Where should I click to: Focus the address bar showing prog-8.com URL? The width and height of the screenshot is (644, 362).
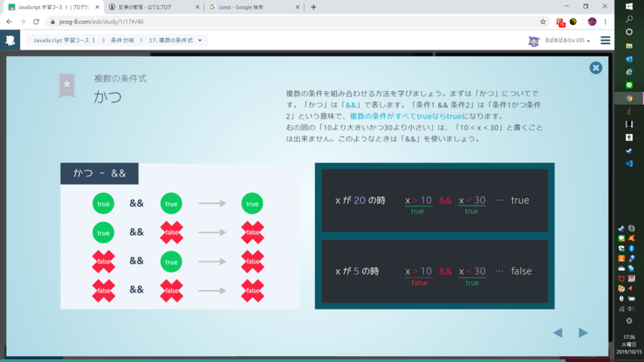(297, 22)
